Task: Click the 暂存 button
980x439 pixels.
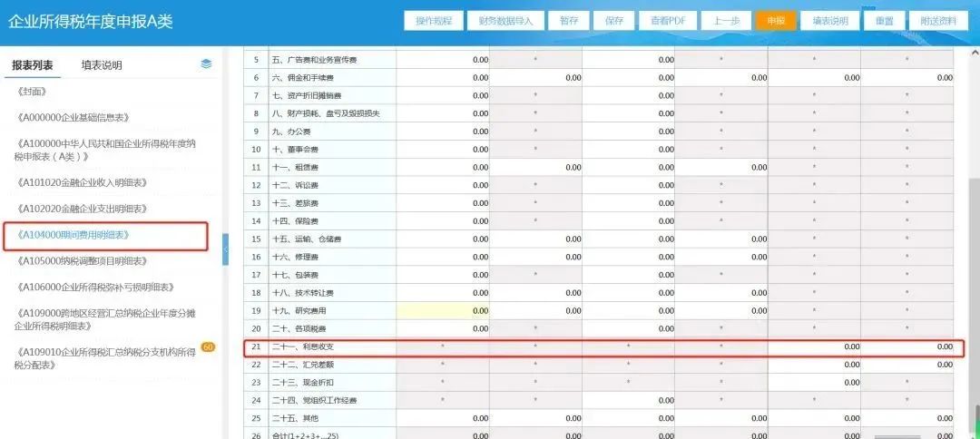Action: point(569,21)
